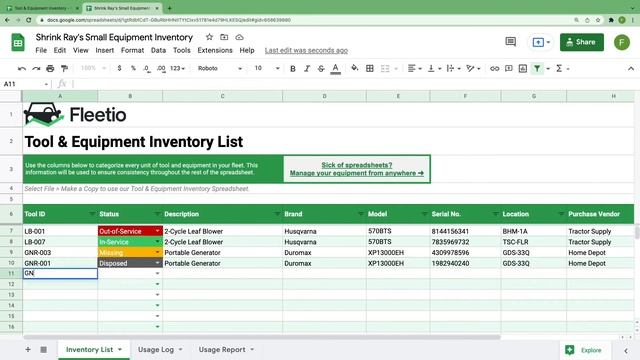Toggle strikethrough formatting
640x360 pixels.
click(321, 69)
